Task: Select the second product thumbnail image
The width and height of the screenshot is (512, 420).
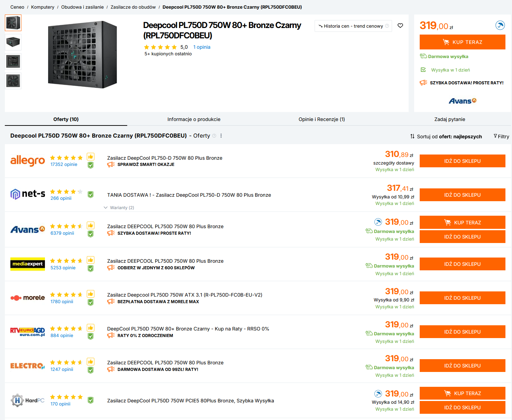Action: [13, 42]
